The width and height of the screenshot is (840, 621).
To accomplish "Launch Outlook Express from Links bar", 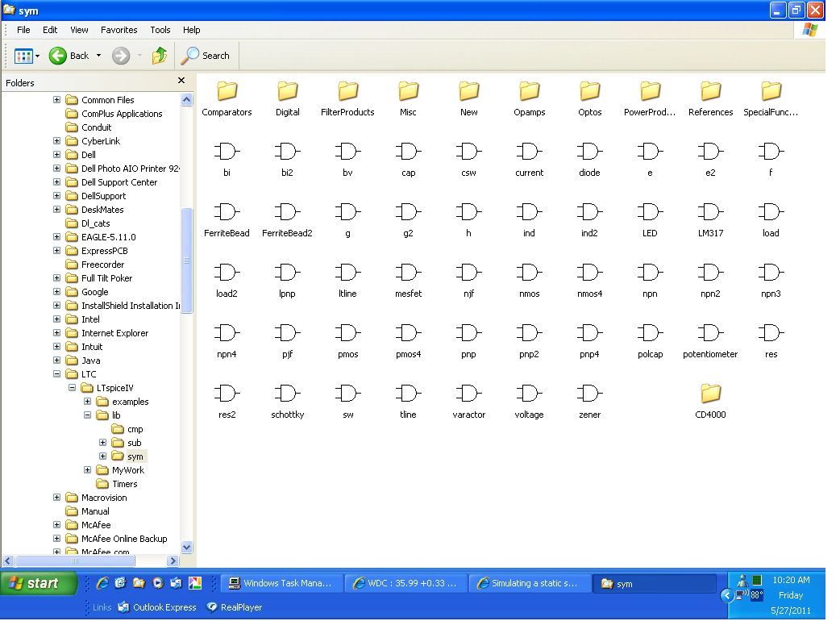I will 157,607.
